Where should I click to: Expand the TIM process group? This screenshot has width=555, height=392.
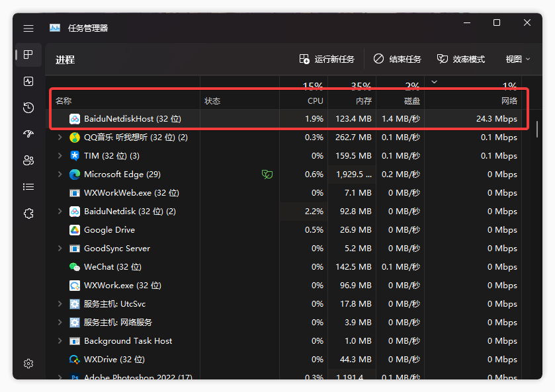pos(60,155)
